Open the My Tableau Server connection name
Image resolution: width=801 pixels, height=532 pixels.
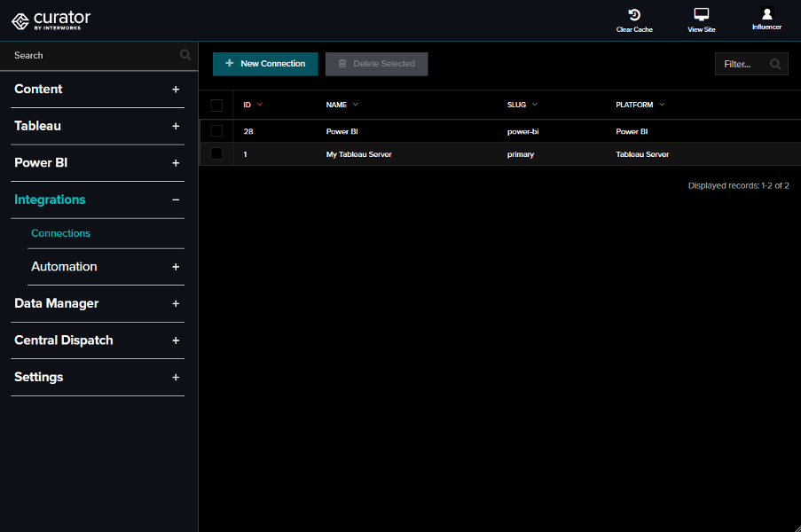359,154
